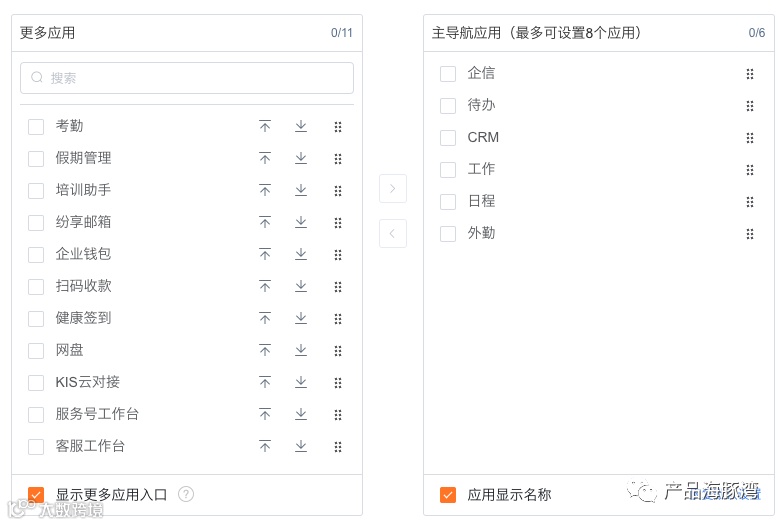Check the 健康签到 item
Screen dimensions: 784x525
[36, 319]
